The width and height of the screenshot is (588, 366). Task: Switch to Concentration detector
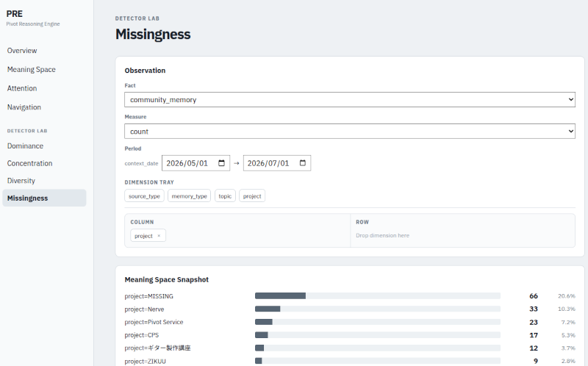pyautogui.click(x=29, y=163)
